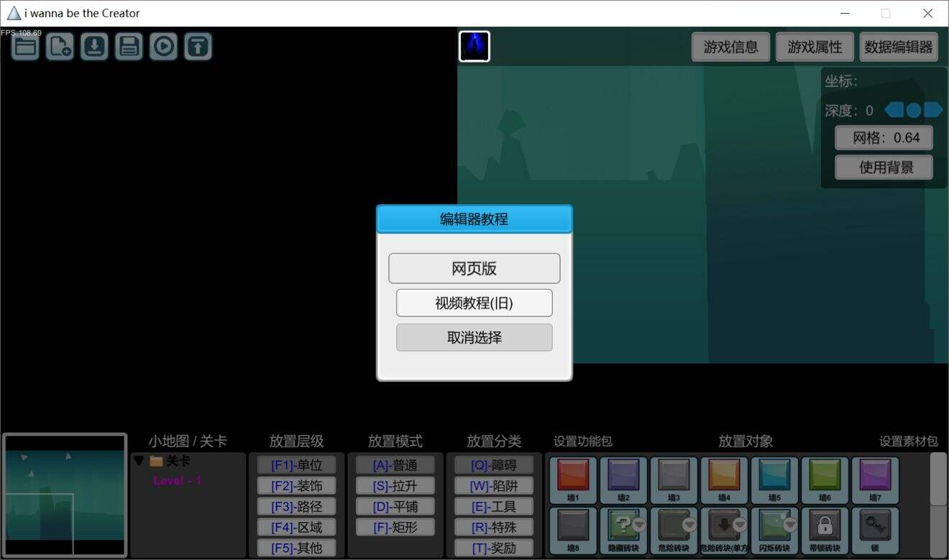Image resolution: width=949 pixels, height=560 pixels.
Task: Select the 带锁砖块 padlock block
Action: [x=825, y=531]
